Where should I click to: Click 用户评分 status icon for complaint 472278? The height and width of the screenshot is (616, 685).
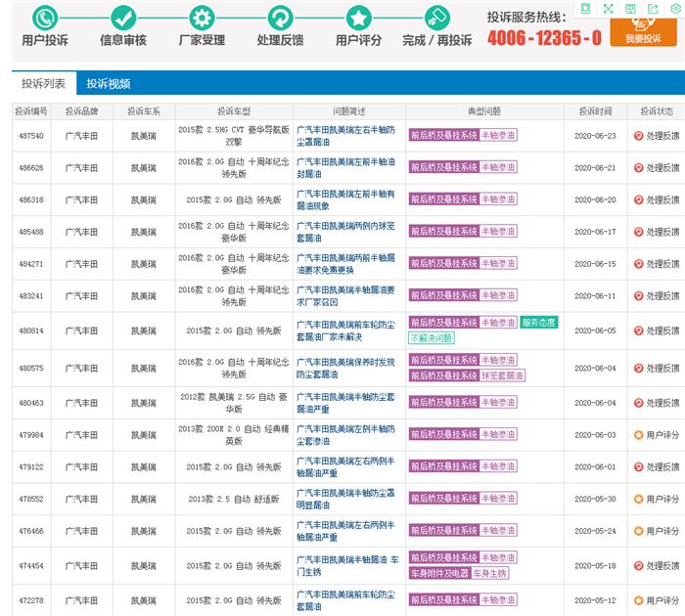(x=638, y=600)
